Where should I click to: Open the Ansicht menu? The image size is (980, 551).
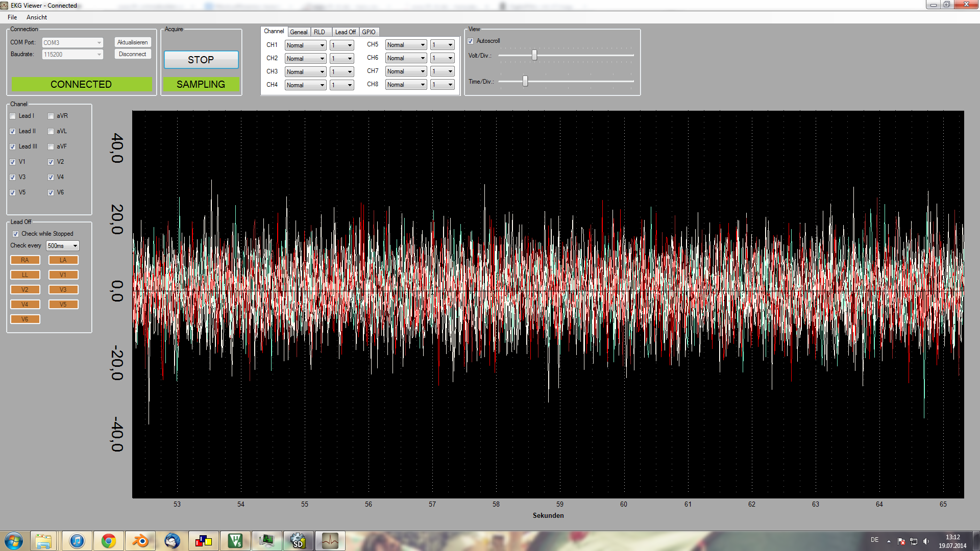click(x=37, y=17)
